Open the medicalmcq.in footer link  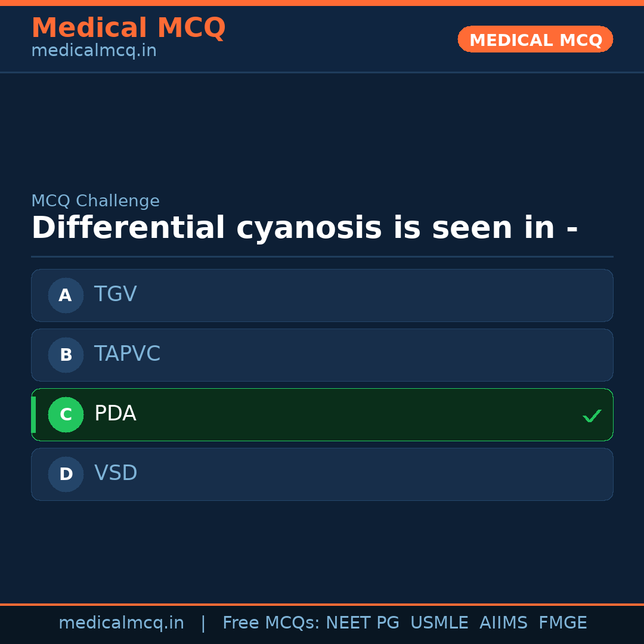point(122,623)
